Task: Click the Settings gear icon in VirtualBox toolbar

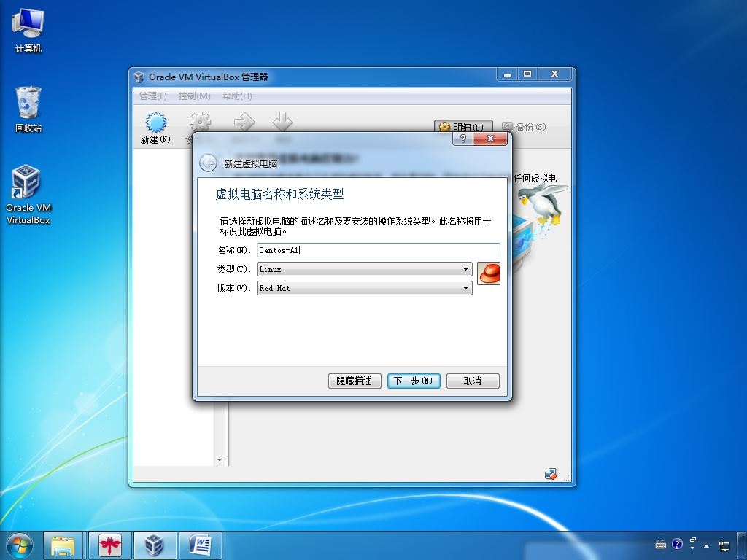Action: click(200, 122)
